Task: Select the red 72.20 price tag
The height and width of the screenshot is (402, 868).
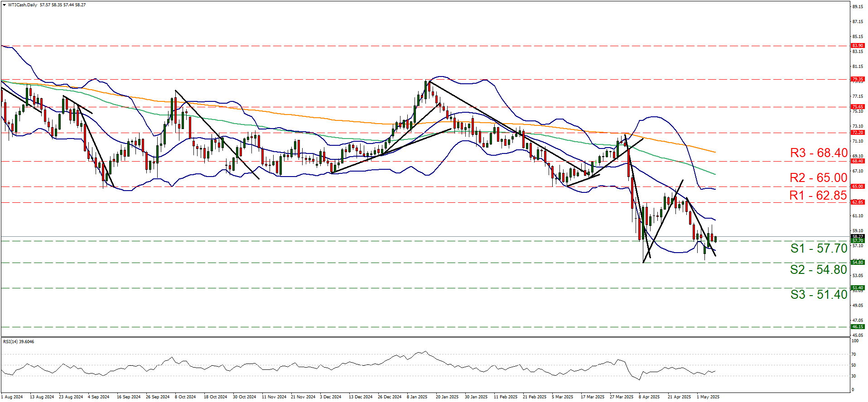Action: click(x=857, y=133)
